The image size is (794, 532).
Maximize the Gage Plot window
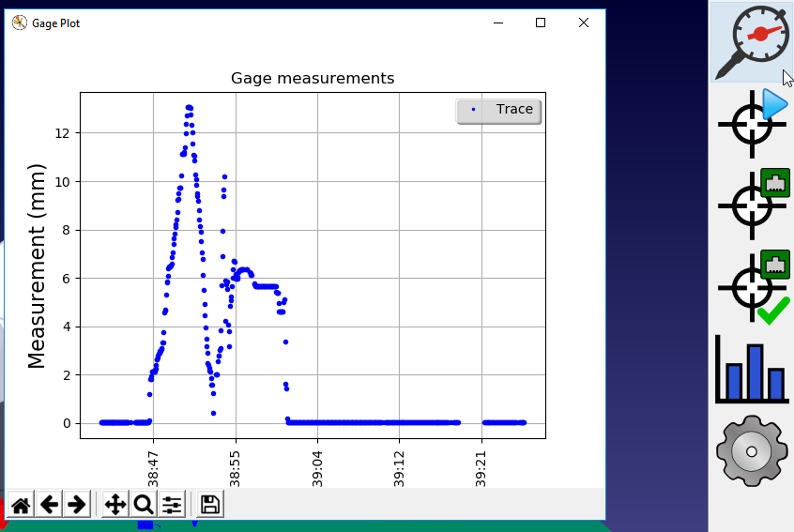point(541,23)
